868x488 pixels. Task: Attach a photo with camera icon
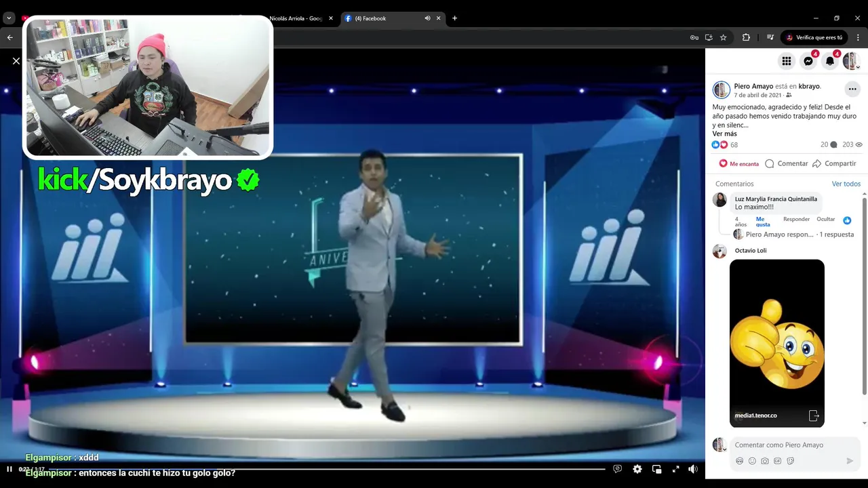765,461
